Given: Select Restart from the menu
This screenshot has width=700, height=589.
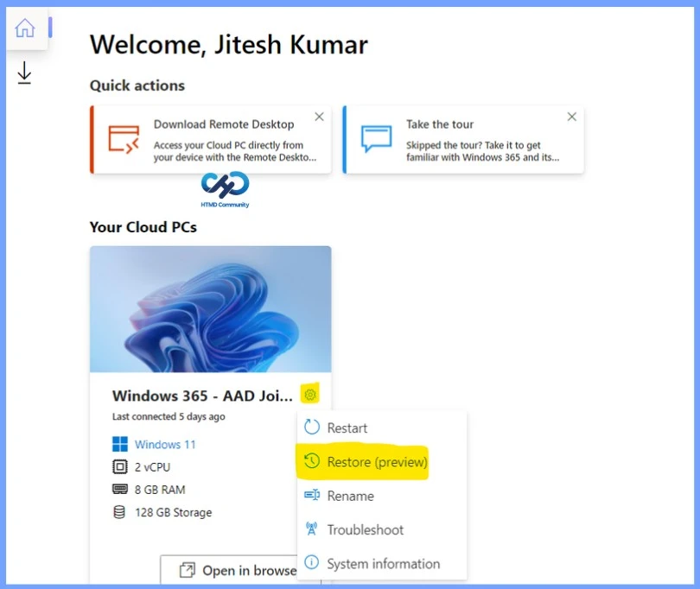Looking at the screenshot, I should click(382, 427).
